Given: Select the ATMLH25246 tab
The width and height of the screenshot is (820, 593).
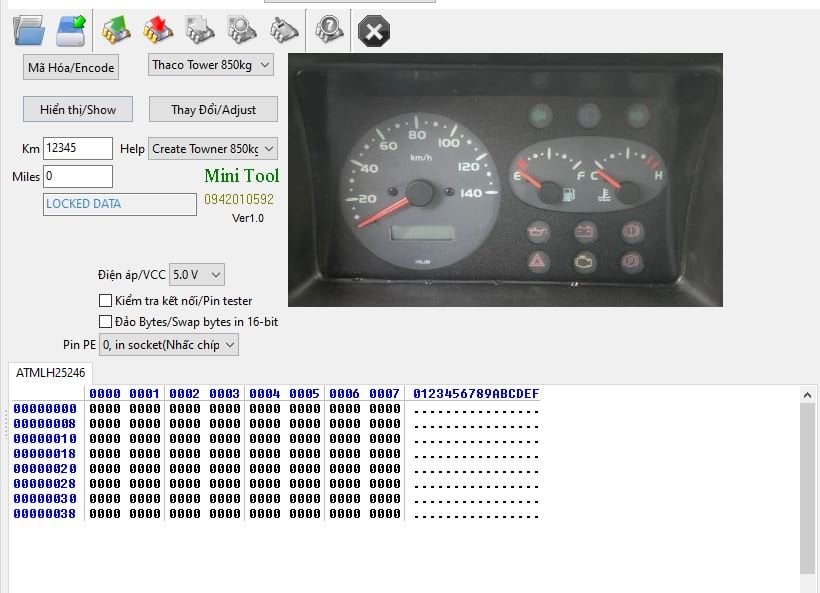Looking at the screenshot, I should pyautogui.click(x=50, y=373).
